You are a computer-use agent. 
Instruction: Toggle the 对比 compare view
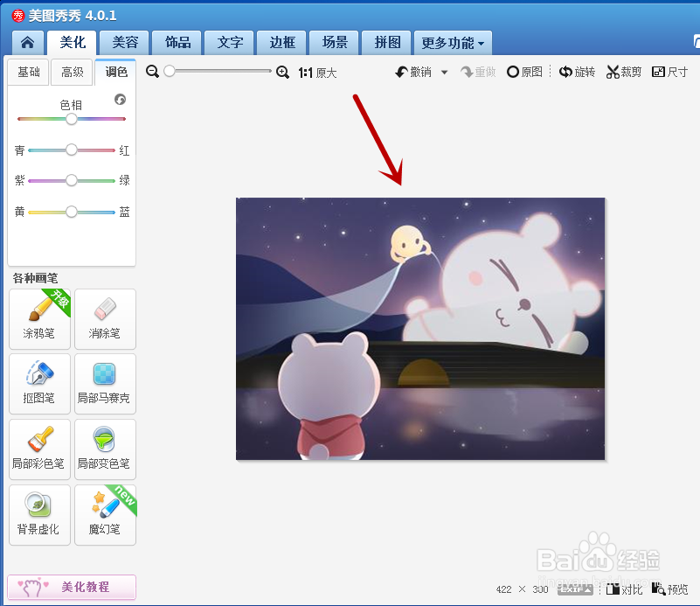(625, 589)
